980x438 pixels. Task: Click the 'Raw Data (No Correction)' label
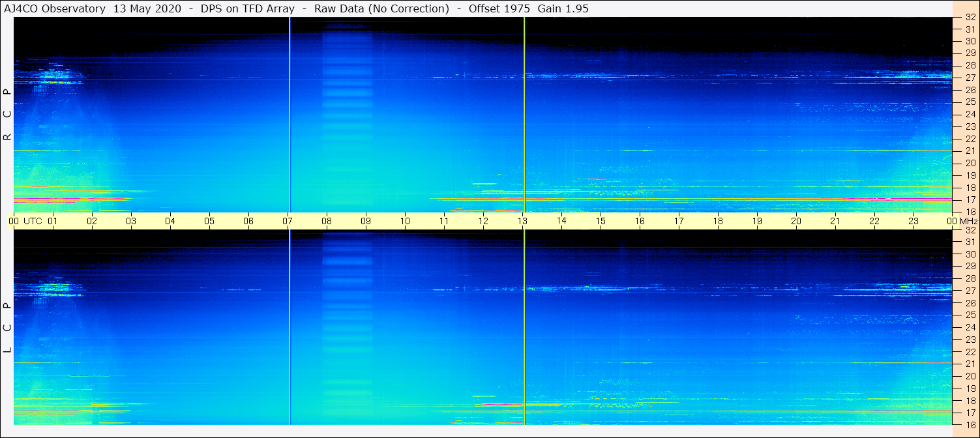(381, 8)
